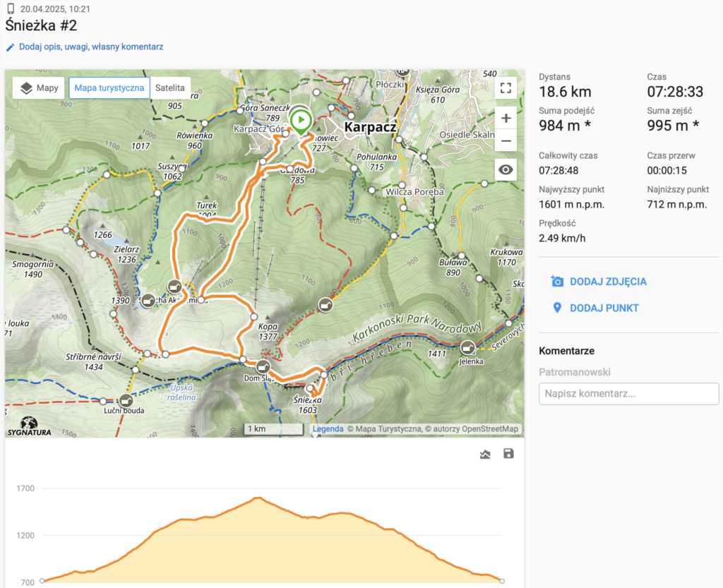Click the elevation profile end point marker
The height and width of the screenshot is (588, 723).
pyautogui.click(x=502, y=581)
